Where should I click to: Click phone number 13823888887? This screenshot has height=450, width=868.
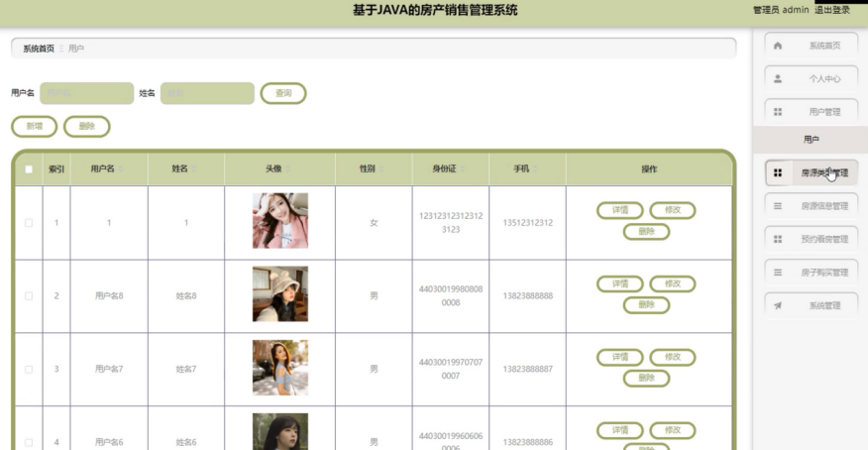coord(527,369)
